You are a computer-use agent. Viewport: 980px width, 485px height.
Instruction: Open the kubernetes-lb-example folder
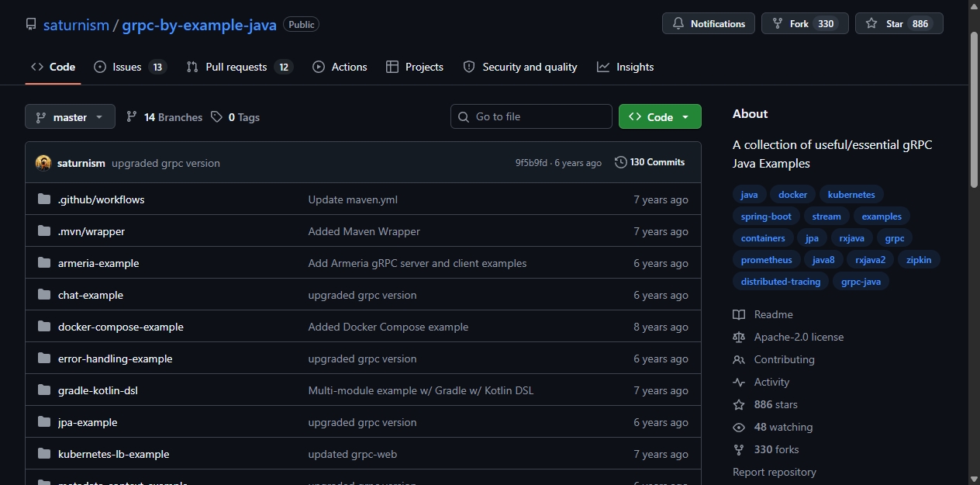click(x=114, y=454)
